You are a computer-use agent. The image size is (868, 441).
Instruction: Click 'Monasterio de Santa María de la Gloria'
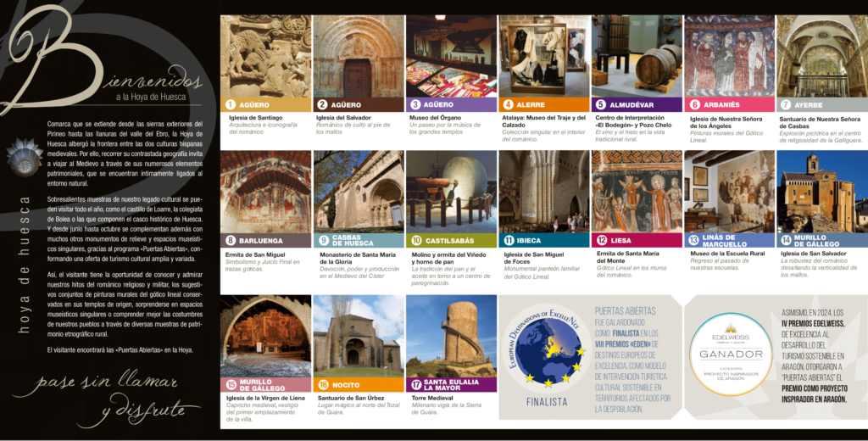[357, 258]
